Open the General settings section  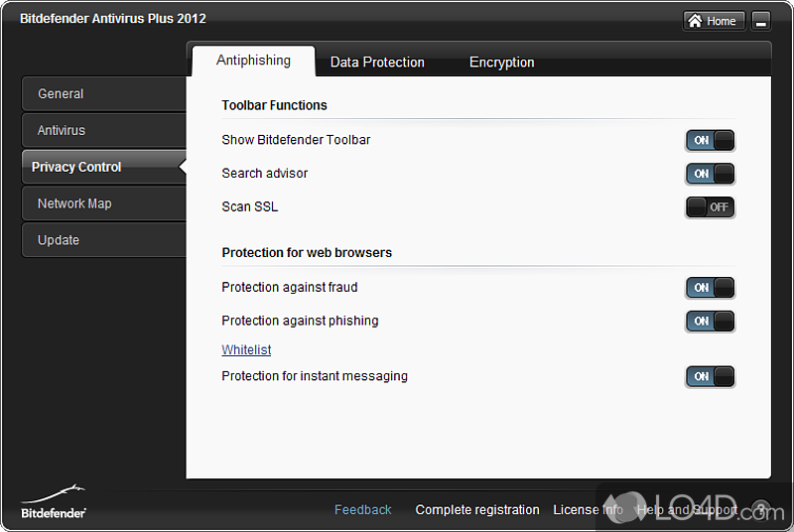(x=103, y=94)
